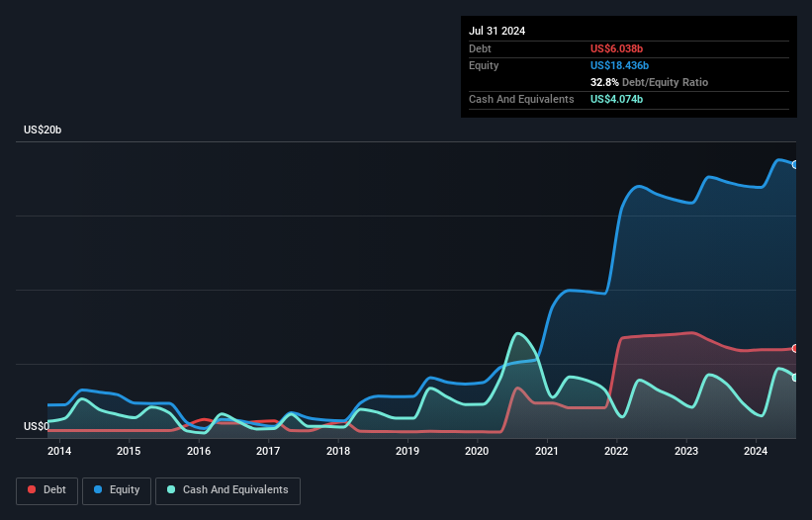The height and width of the screenshot is (520, 812).
Task: Toggle Cash And Equivalents legend button
Action: point(227,490)
